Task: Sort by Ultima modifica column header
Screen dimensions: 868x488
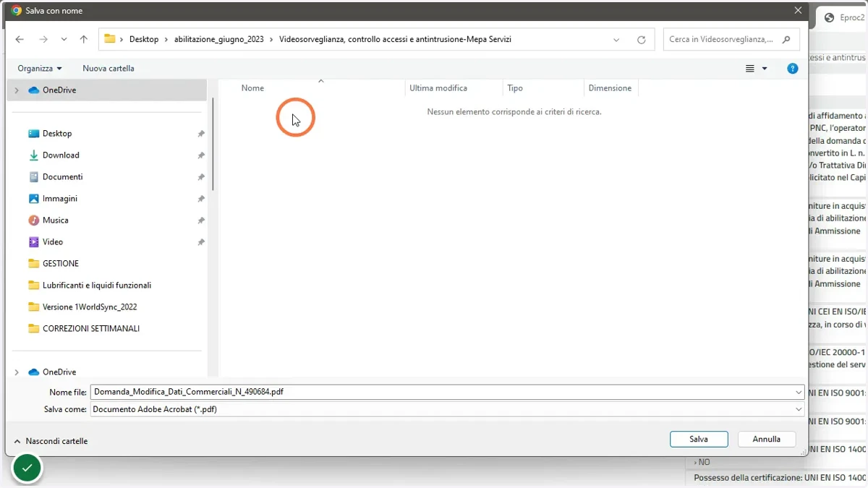Action: (438, 88)
